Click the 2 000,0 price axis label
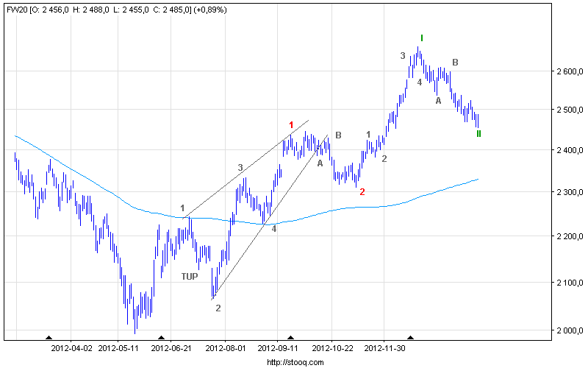The image size is (588, 368). point(570,330)
